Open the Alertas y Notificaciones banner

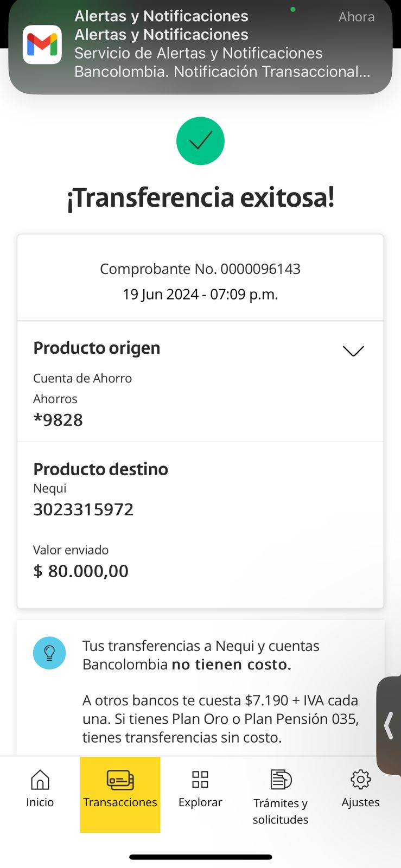coord(217,44)
